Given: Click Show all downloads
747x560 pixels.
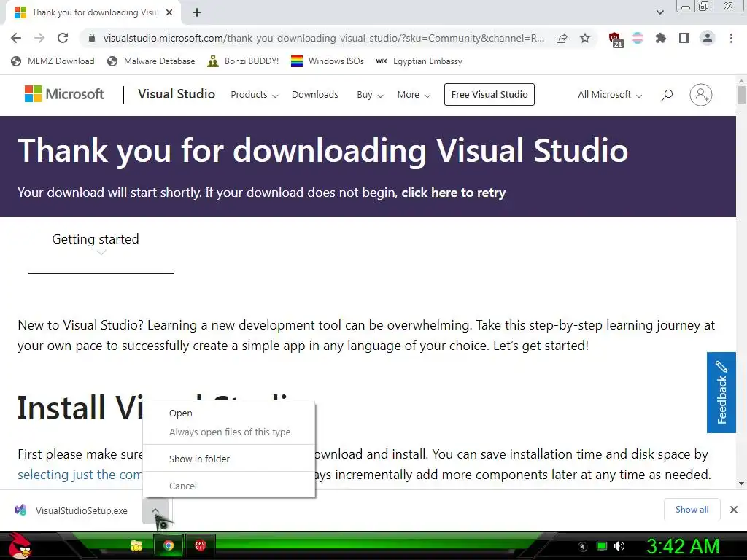Looking at the screenshot, I should coord(692,510).
